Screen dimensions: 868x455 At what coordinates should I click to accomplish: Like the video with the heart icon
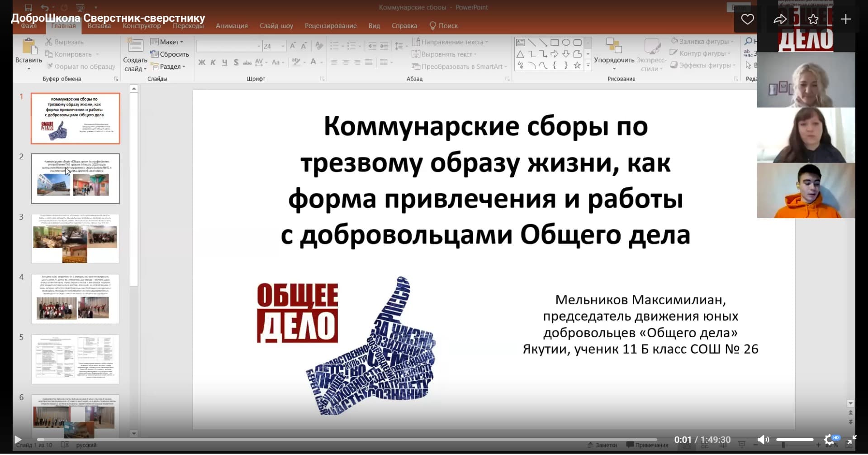pyautogui.click(x=747, y=19)
